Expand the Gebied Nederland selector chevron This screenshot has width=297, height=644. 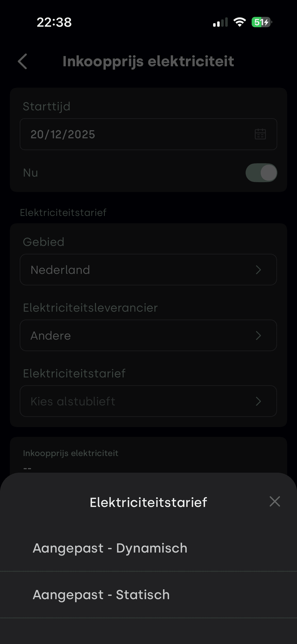click(x=258, y=270)
